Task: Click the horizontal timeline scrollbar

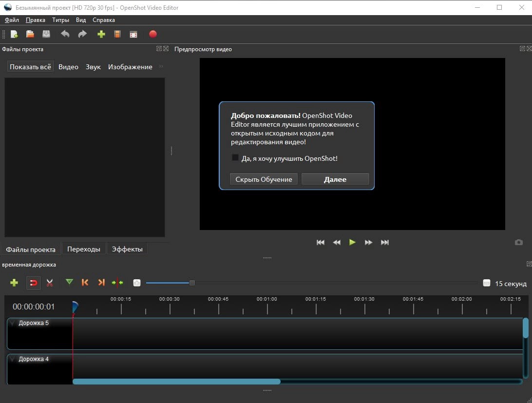Action: tap(176, 382)
